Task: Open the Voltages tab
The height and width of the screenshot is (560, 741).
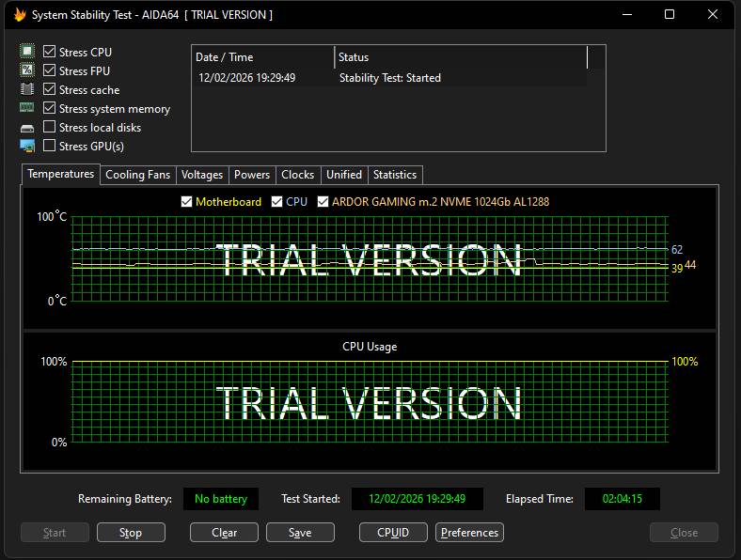Action: 202,175
